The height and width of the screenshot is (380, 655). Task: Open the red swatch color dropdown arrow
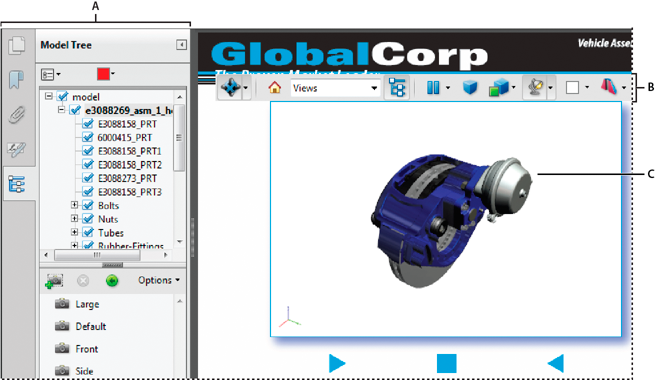coord(113,74)
